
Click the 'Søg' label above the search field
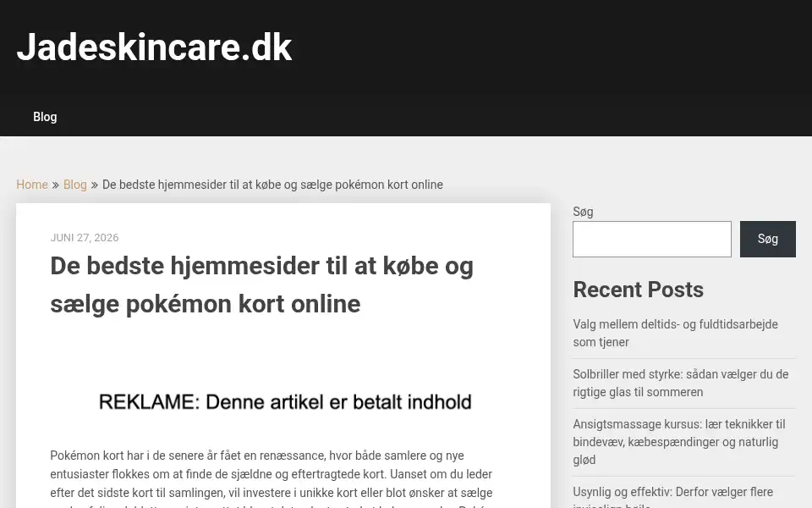click(x=583, y=212)
